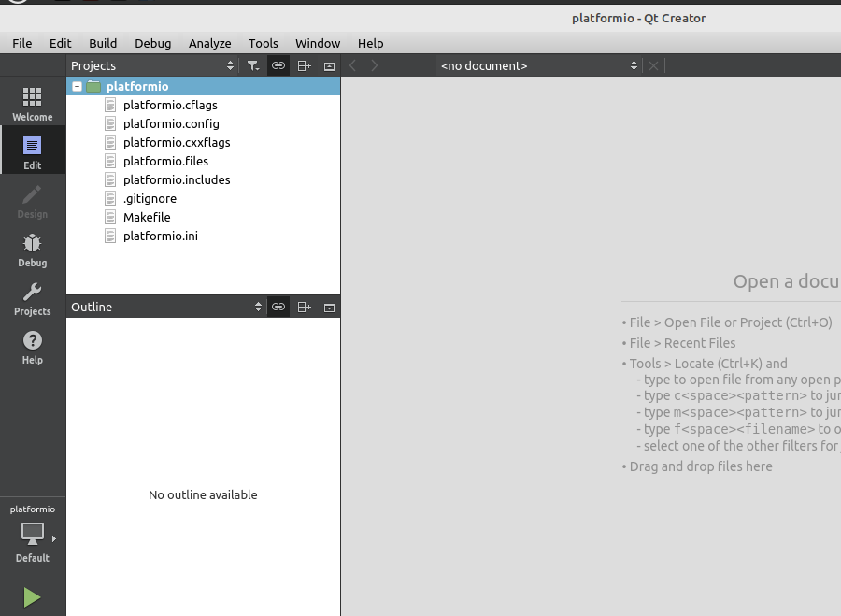Split the Projects panel
The height and width of the screenshot is (616, 841).
[304, 66]
